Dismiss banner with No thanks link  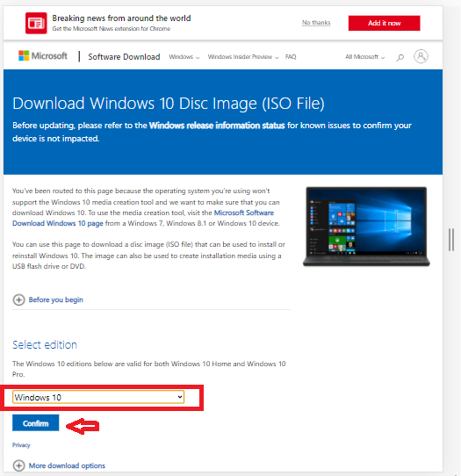tap(316, 23)
